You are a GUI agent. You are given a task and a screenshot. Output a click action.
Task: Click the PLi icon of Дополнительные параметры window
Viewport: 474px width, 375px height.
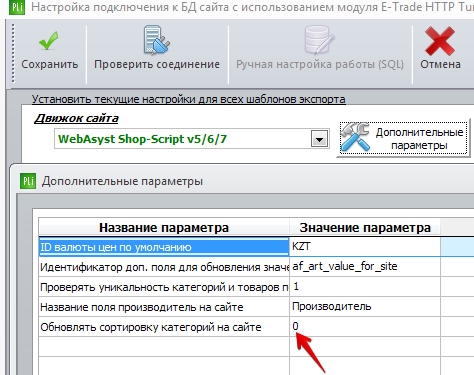tap(28, 181)
